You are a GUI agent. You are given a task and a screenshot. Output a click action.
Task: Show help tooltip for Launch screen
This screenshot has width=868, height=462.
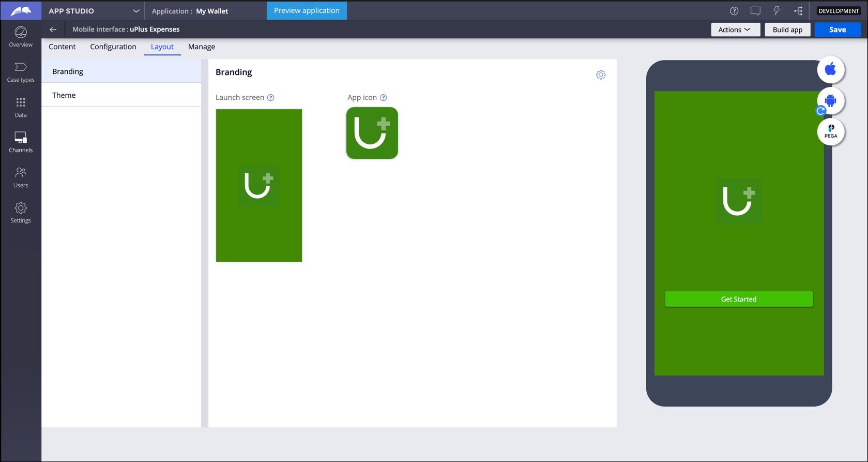(x=270, y=98)
